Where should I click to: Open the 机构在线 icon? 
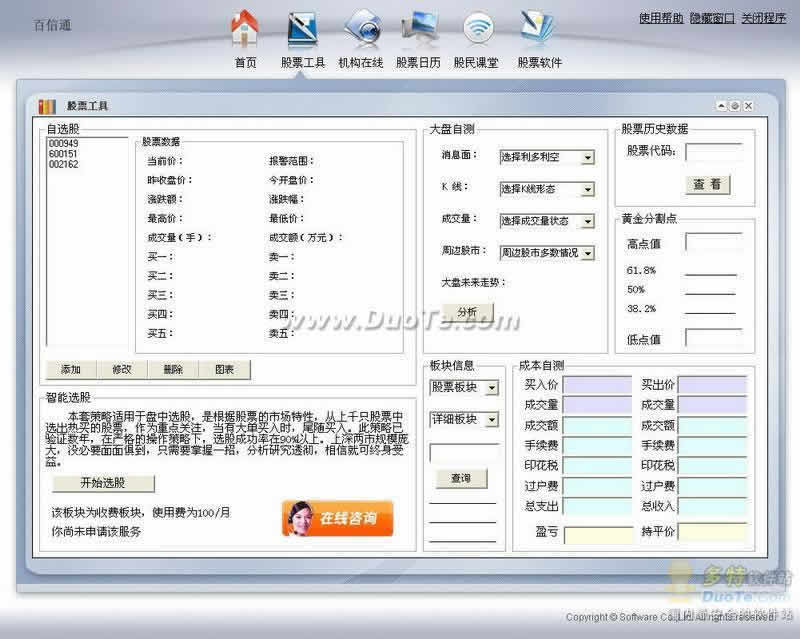point(360,30)
